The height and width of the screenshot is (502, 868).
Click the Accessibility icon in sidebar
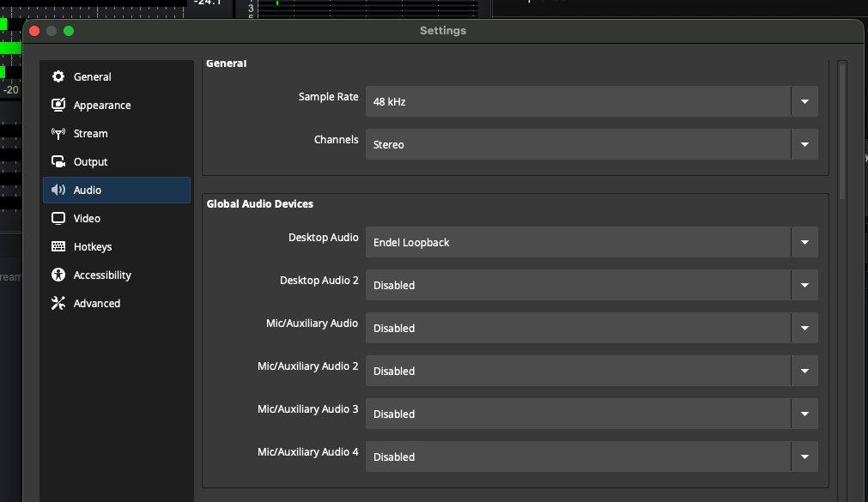(58, 275)
